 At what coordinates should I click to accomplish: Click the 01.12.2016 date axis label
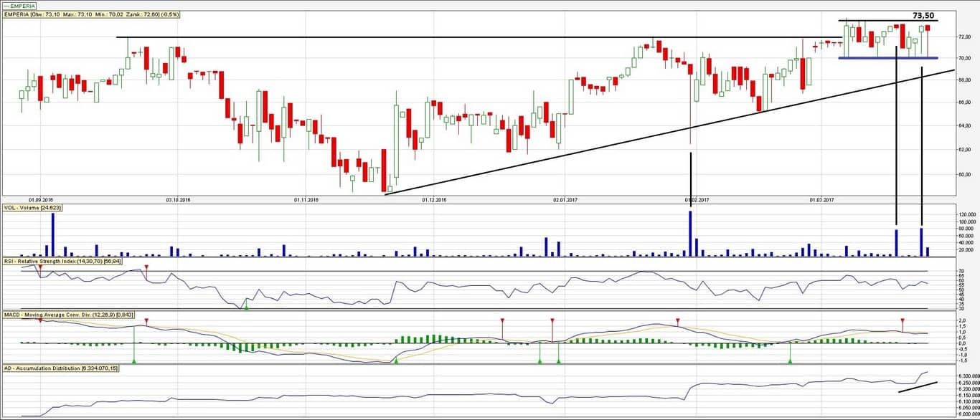(435, 200)
